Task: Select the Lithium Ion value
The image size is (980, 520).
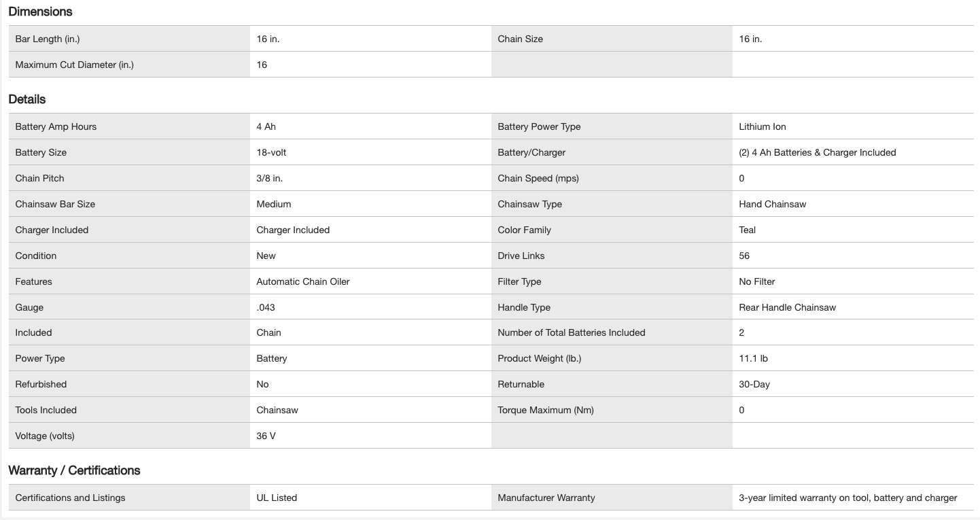Action: pos(762,126)
